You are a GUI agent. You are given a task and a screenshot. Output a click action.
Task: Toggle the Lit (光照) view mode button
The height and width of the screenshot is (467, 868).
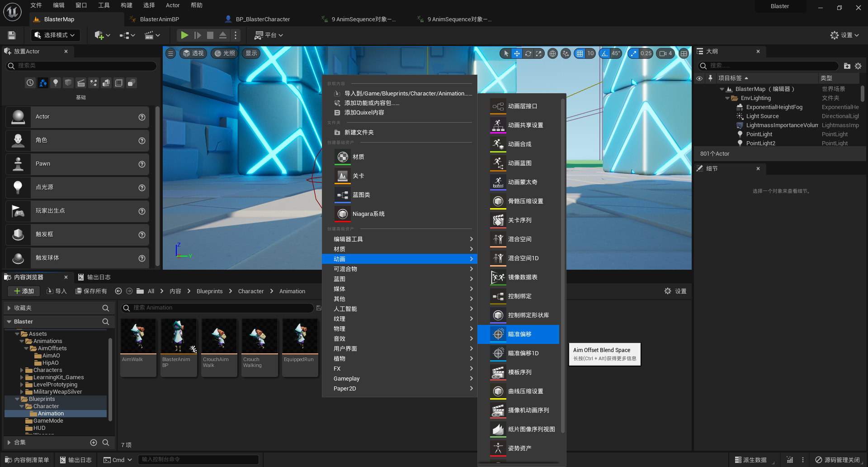point(225,53)
